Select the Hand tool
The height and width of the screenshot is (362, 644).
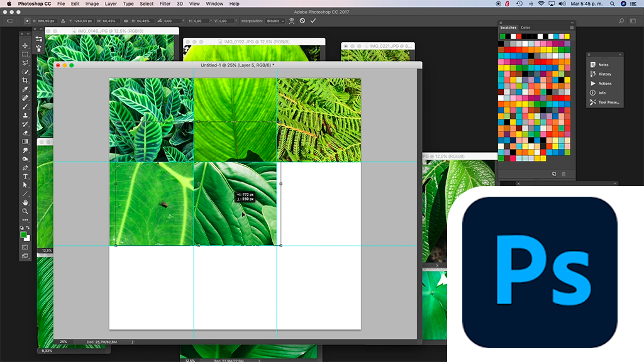(x=25, y=202)
